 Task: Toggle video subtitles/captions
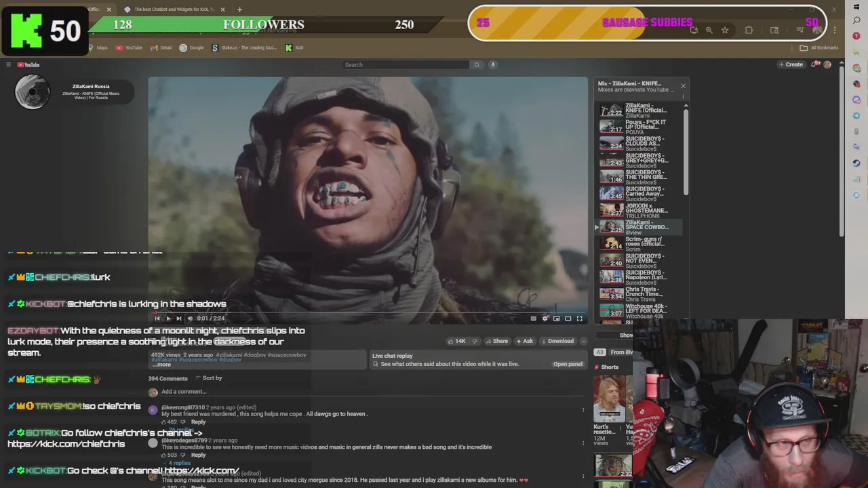pyautogui.click(x=534, y=319)
